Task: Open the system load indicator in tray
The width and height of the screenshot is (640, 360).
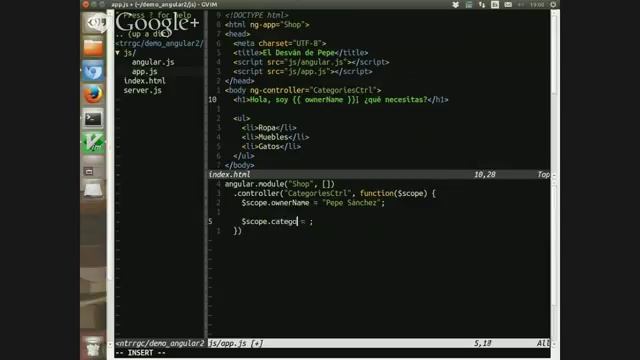Action: (x=469, y=4)
